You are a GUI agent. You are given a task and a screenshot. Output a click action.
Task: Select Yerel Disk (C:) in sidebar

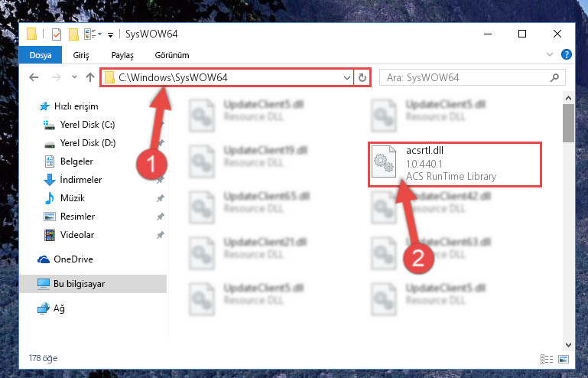click(x=87, y=125)
